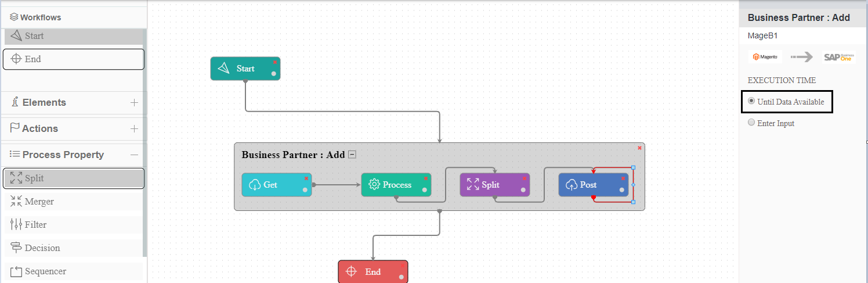Screen dimensions: 868x283
Task: Delete the Business Partner group via red x
Action: (x=639, y=148)
